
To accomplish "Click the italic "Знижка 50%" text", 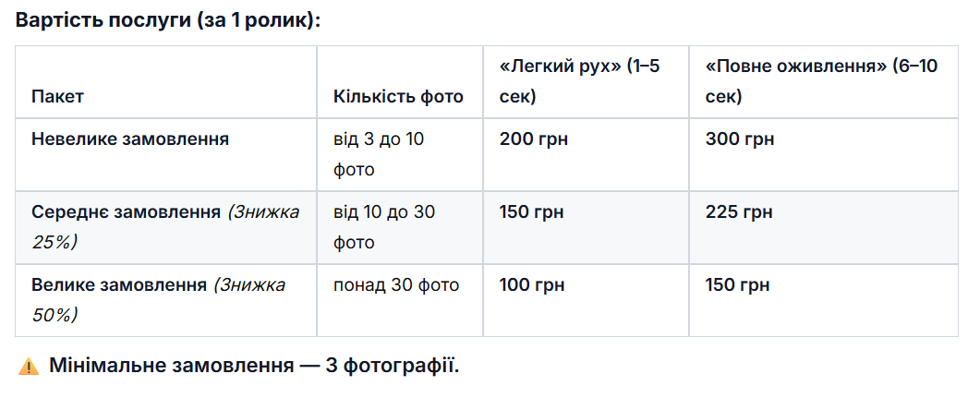I will (x=250, y=286).
